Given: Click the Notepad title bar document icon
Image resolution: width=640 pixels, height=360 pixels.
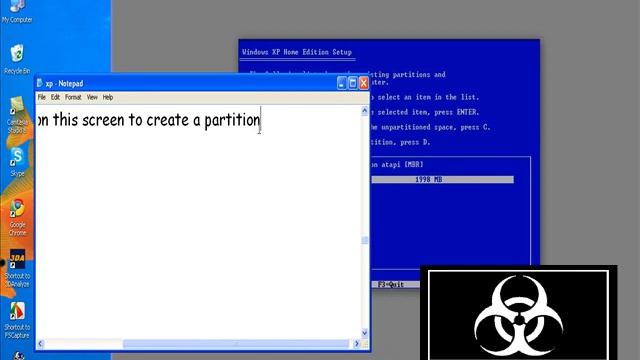Looking at the screenshot, I should point(40,83).
